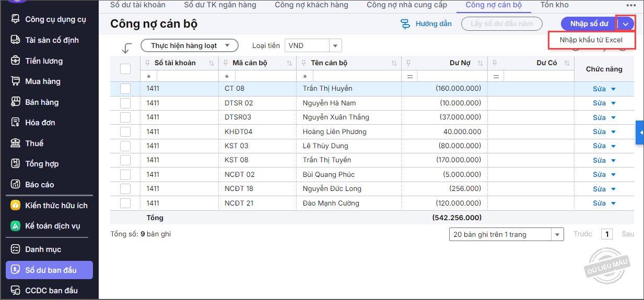
Task: Check the row for Trần Thị Huyền
Action: (x=125, y=89)
